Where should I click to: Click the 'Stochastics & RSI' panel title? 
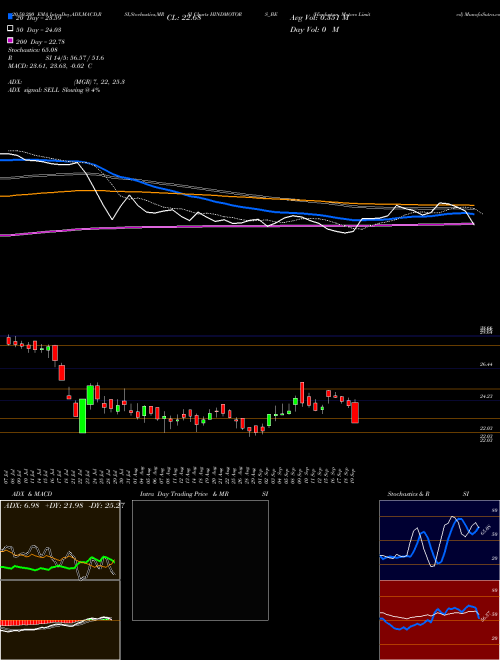428,494
